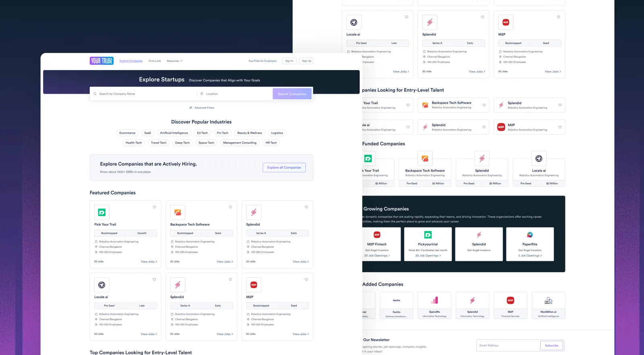
Task: Toggle the heart on the back window's top M2P card
Action: point(559,17)
